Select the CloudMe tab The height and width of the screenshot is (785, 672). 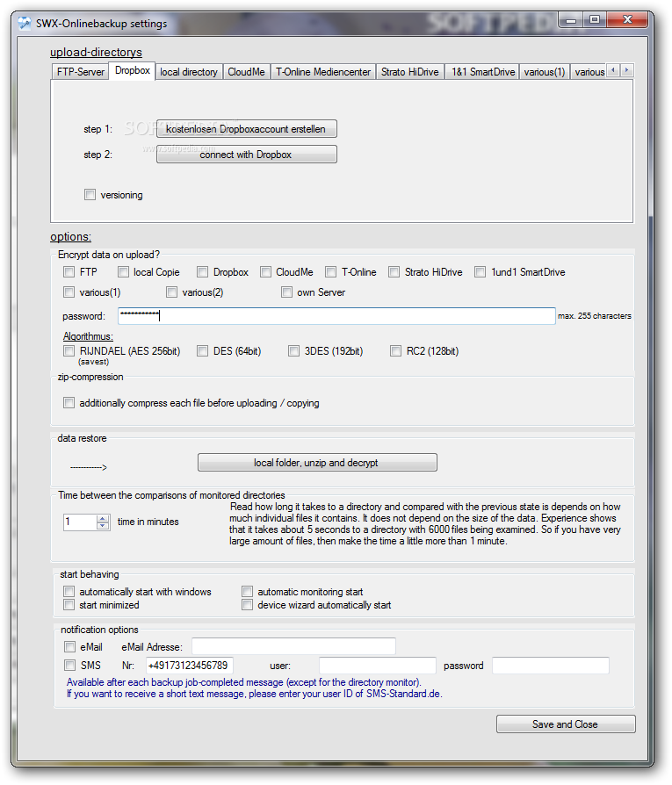point(246,72)
